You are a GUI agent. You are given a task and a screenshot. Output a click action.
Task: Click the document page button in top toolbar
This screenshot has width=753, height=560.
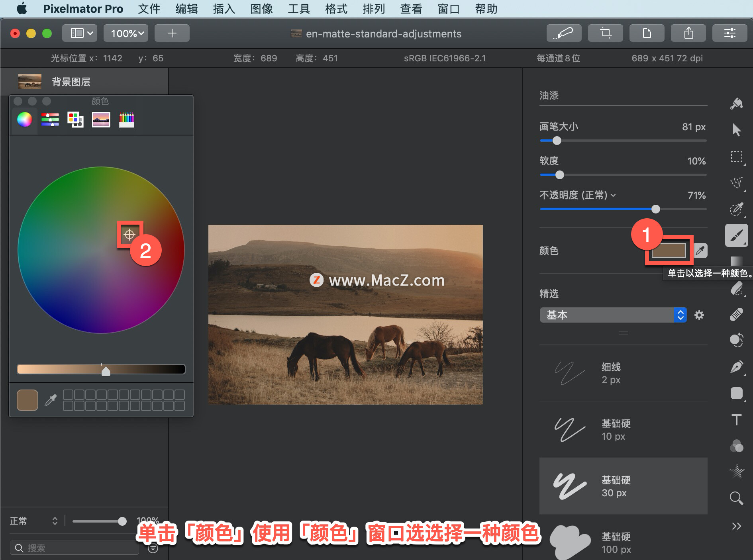click(647, 33)
